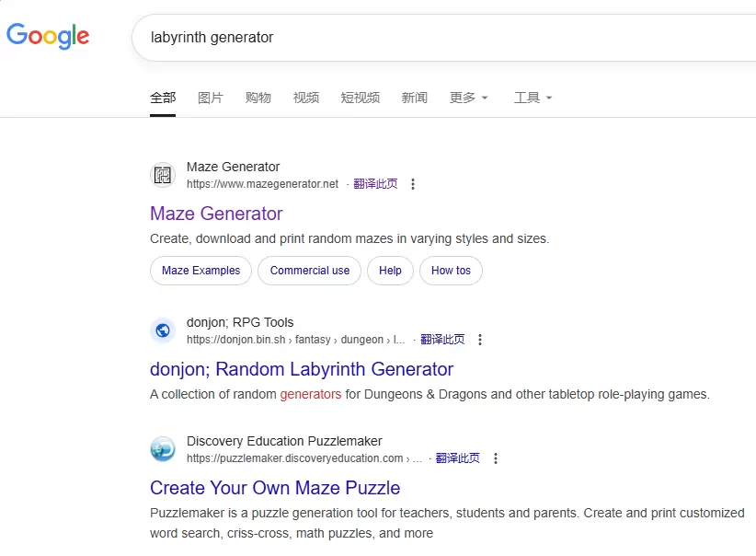Open the three-dot menu beside donjon result
Image resolution: width=756 pixels, height=556 pixels.
480,339
